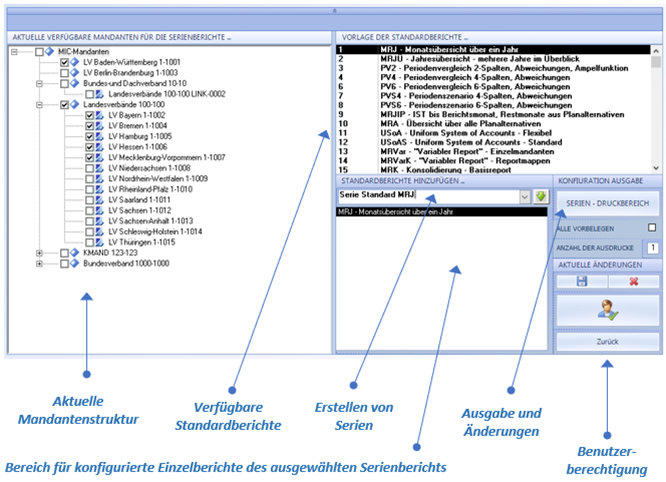Click the diamond icon beside KMAND 123-123
The height and width of the screenshot is (482, 666).
tap(75, 253)
